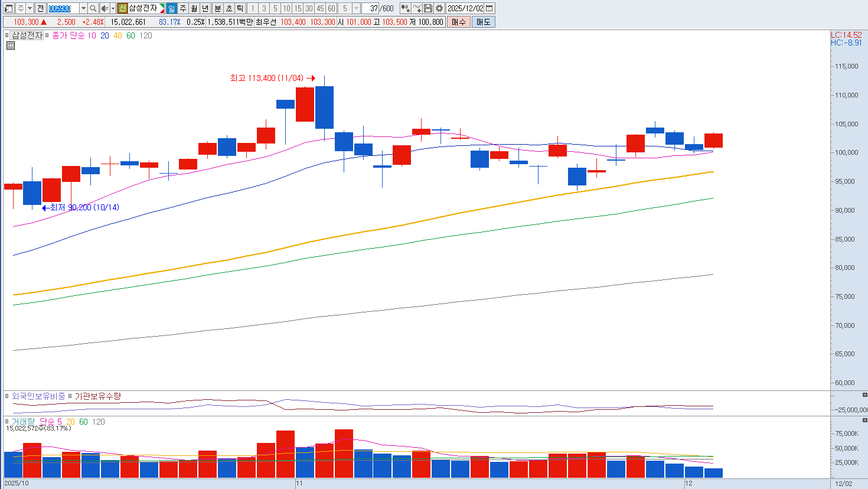Expand the sound options dropdown arrow

click(x=113, y=8)
